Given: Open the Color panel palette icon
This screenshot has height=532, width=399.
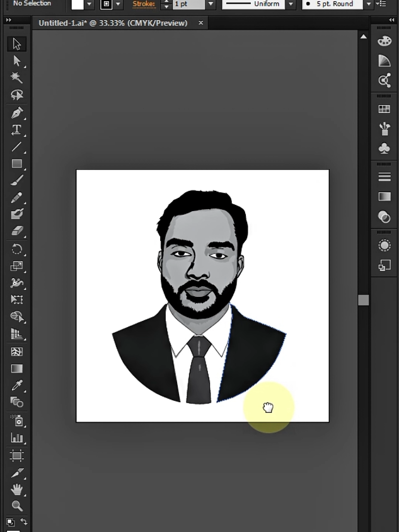Looking at the screenshot, I should pyautogui.click(x=385, y=41).
